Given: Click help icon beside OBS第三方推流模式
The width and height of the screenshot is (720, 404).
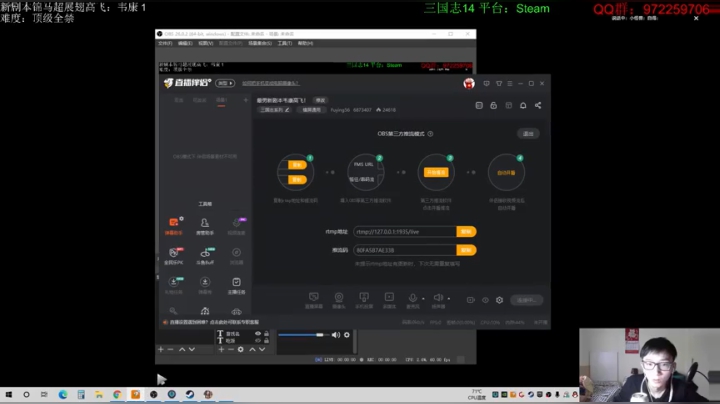Looking at the screenshot, I should (430, 134).
